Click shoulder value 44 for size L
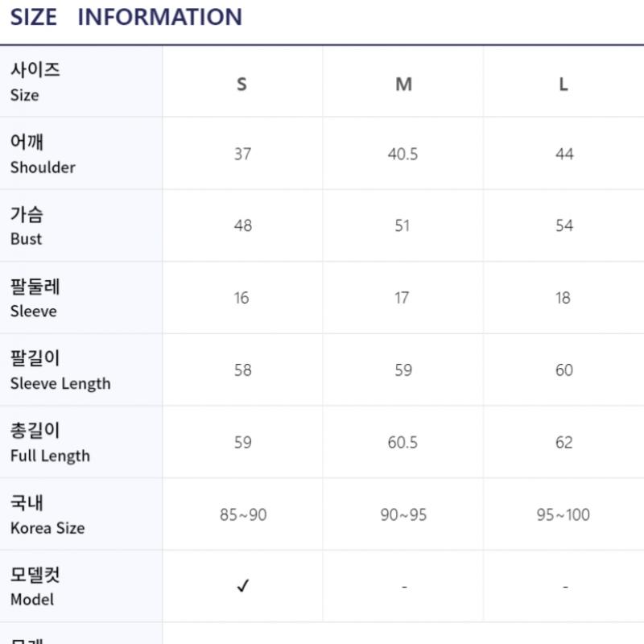644x644 pixels. click(563, 154)
